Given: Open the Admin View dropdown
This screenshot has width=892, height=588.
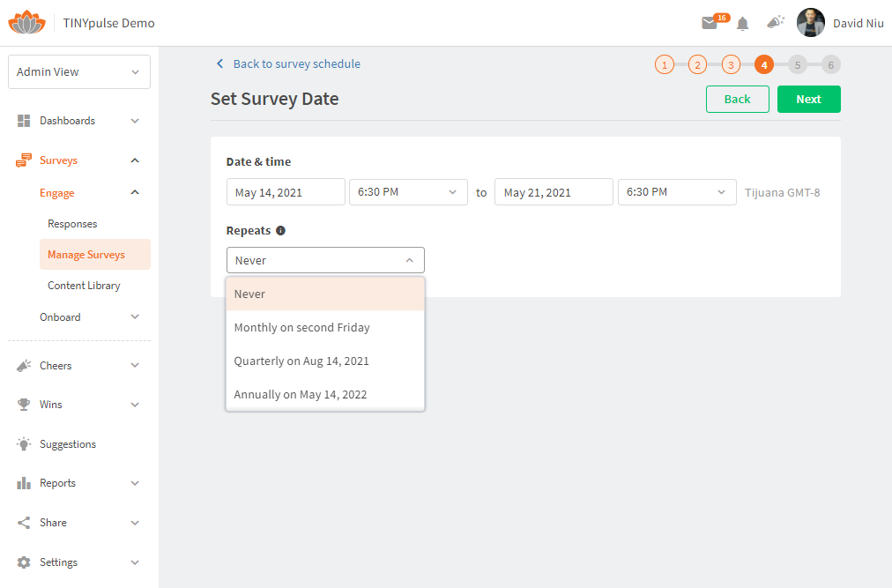Looking at the screenshot, I should [78, 71].
